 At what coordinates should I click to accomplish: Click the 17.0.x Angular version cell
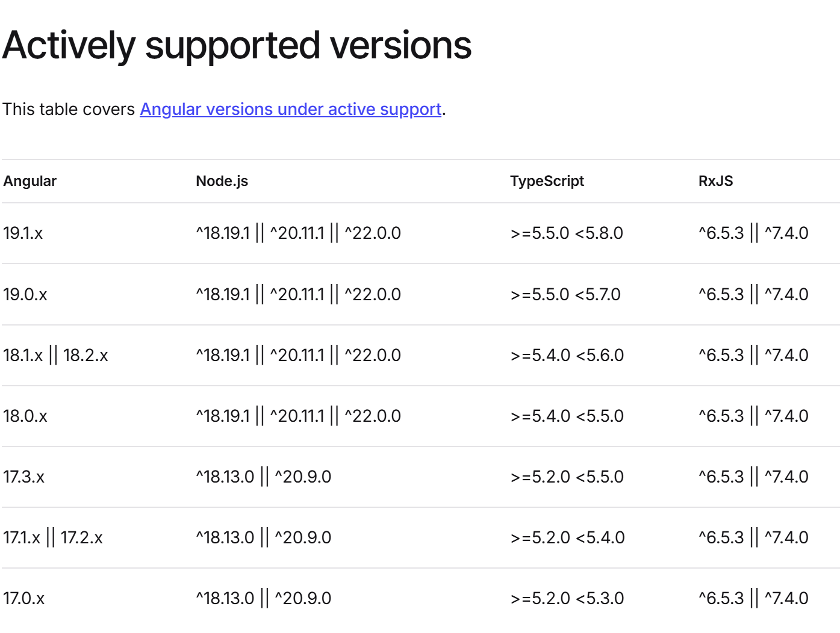click(x=24, y=599)
